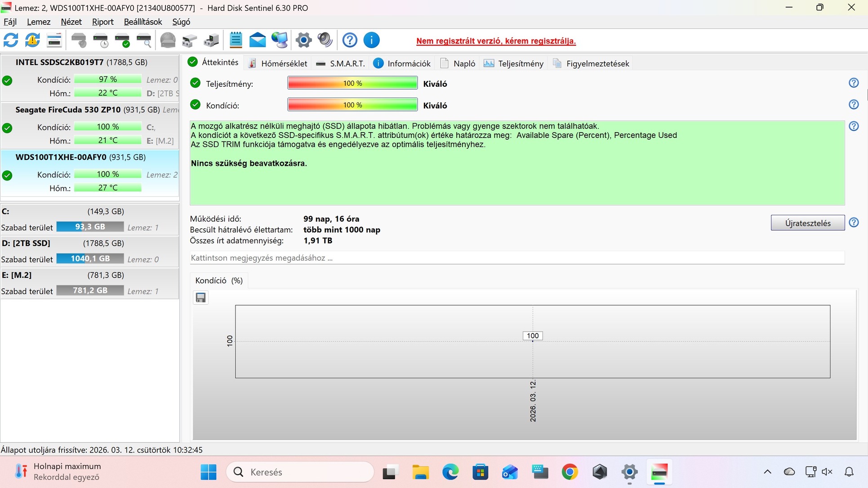Click the disk surface test magnifier icon
This screenshot has height=488, width=868.
(x=144, y=40)
